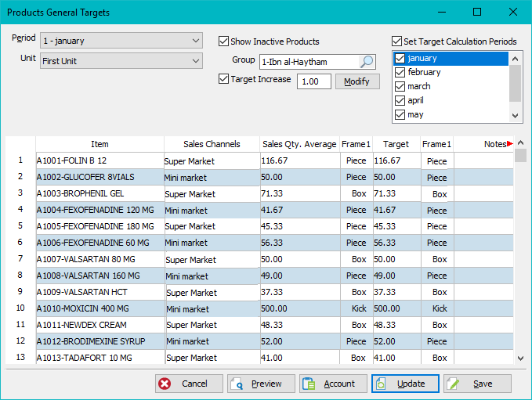Image resolution: width=532 pixels, height=400 pixels.
Task: Click Target cell 37.33 for VALSARTAN HCT
Action: click(x=396, y=292)
